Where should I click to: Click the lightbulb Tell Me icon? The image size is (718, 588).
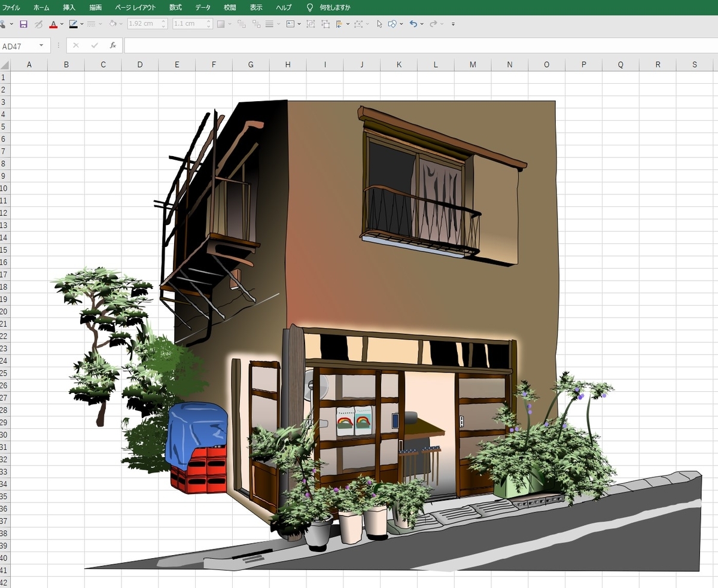310,8
